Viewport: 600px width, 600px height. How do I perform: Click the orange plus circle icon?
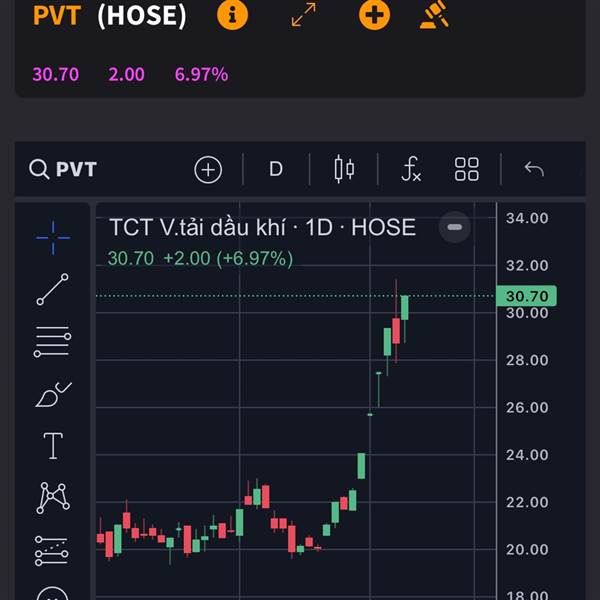pos(374,15)
